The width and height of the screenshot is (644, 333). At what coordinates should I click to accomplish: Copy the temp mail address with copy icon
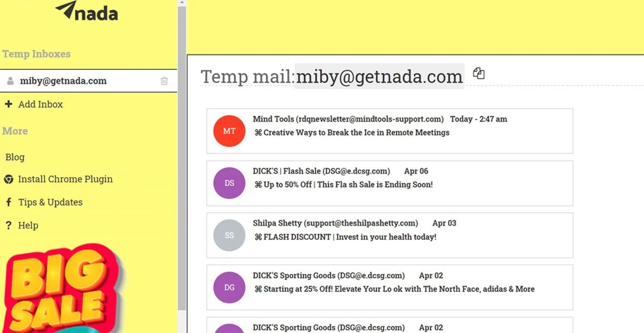click(x=479, y=73)
